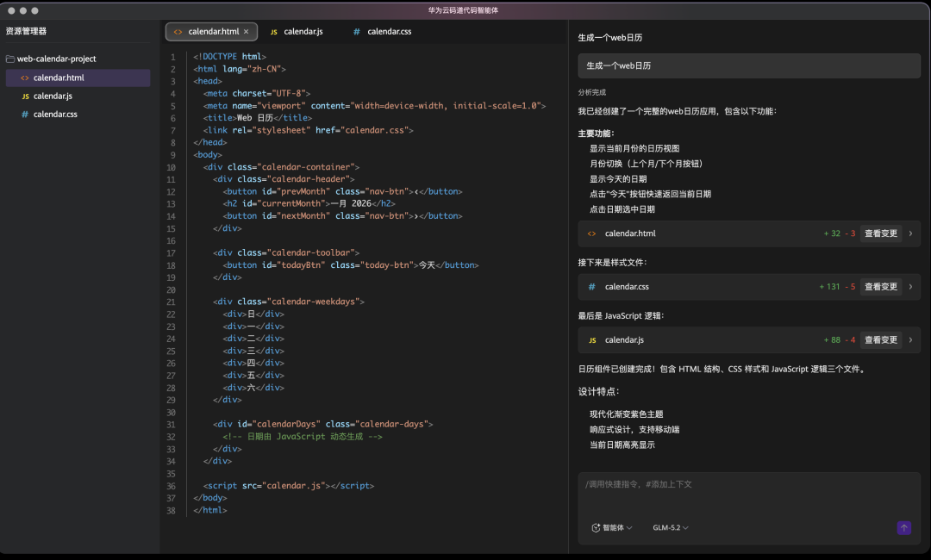Open the 智能体 mode dropdown
931x560 pixels.
tap(612, 528)
